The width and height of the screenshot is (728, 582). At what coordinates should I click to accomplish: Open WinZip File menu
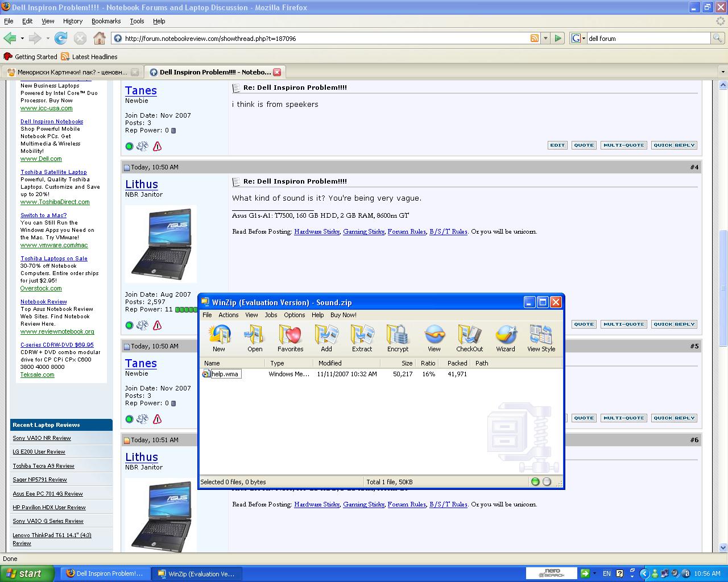207,315
